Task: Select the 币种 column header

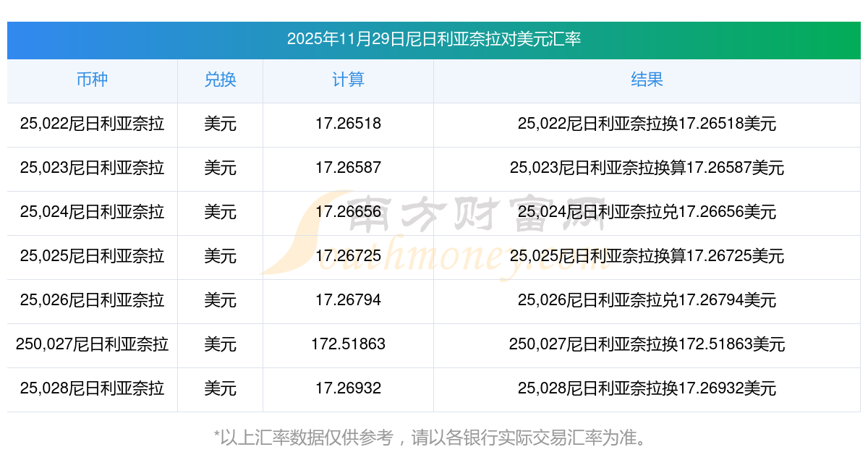Action: (92, 80)
